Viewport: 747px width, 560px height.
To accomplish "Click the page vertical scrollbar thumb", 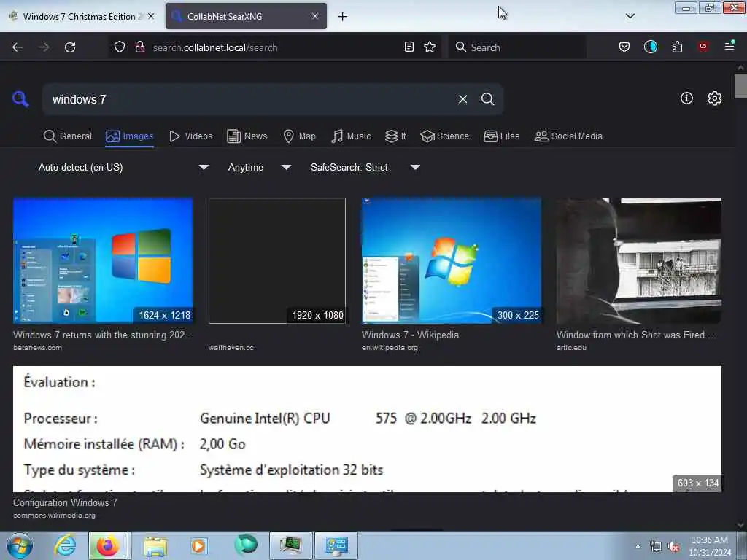I will tap(740, 86).
